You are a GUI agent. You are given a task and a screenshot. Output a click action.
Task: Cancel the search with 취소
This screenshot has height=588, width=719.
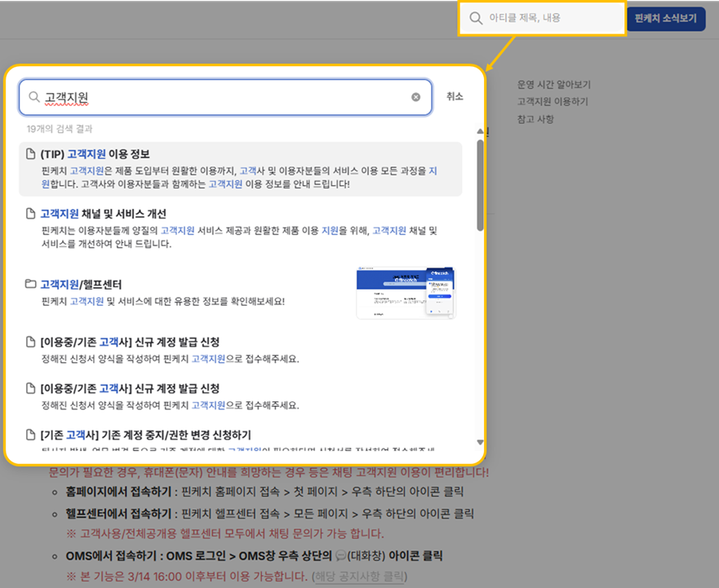pyautogui.click(x=455, y=96)
